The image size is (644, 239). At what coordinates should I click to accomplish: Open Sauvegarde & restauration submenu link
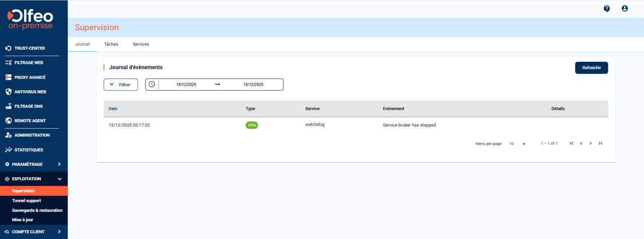[37, 210]
